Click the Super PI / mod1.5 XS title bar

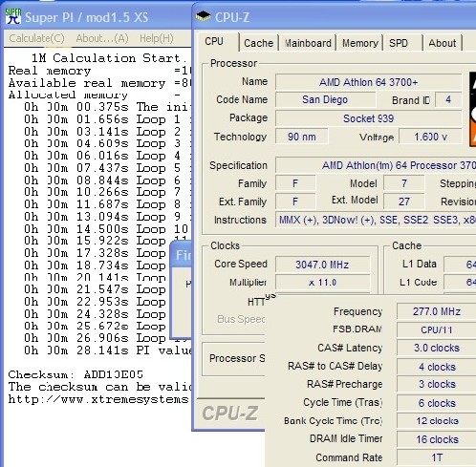point(97,16)
